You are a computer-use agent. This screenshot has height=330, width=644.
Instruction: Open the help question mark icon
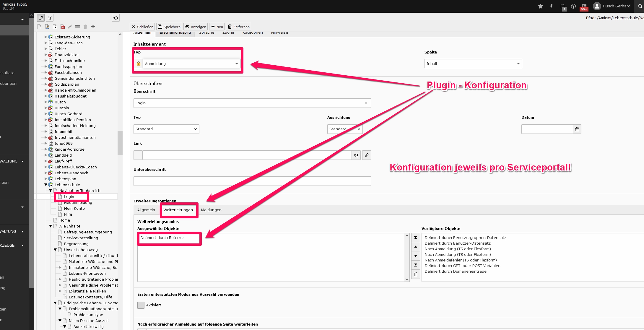[573, 6]
